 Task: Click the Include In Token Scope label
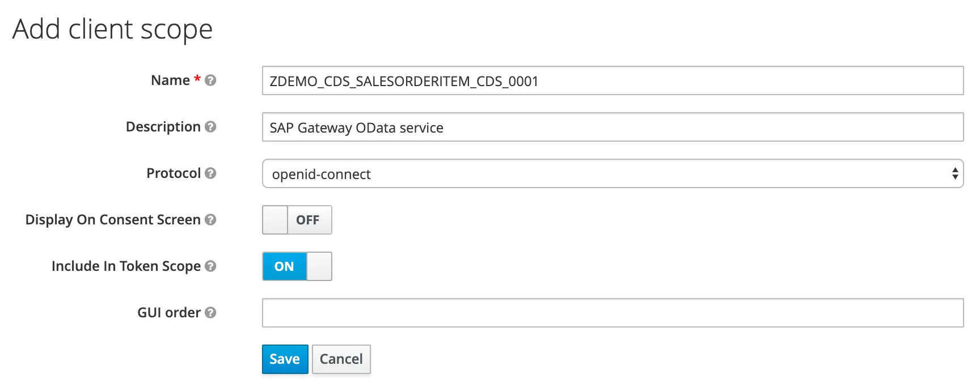pyautogui.click(x=126, y=266)
